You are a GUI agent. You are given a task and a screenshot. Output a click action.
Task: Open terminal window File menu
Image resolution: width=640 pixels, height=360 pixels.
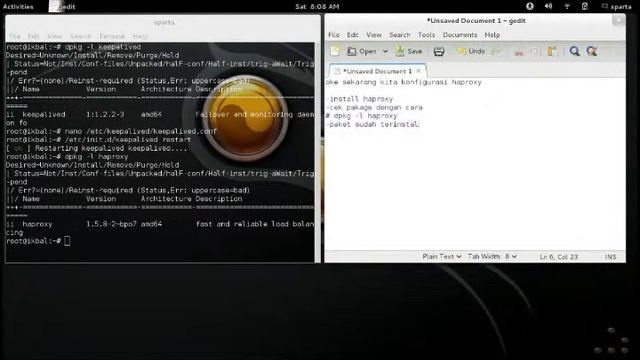click(15, 36)
